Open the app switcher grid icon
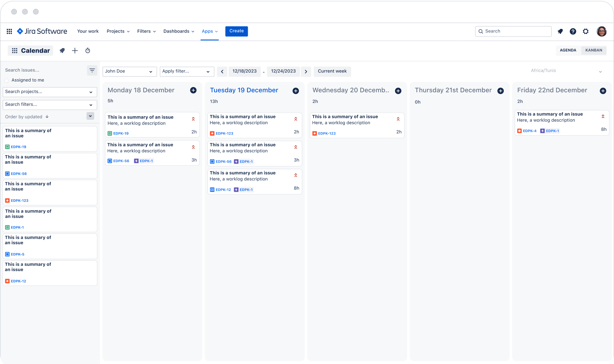The image size is (614, 364). tap(9, 31)
